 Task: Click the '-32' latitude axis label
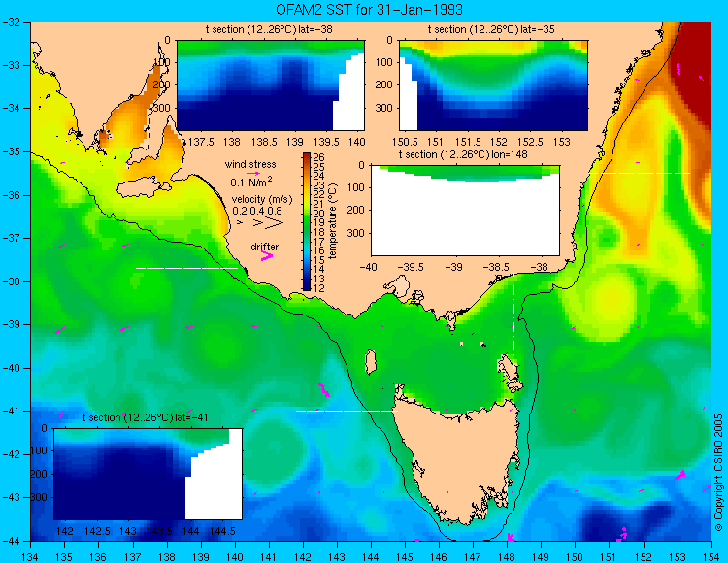11,22
